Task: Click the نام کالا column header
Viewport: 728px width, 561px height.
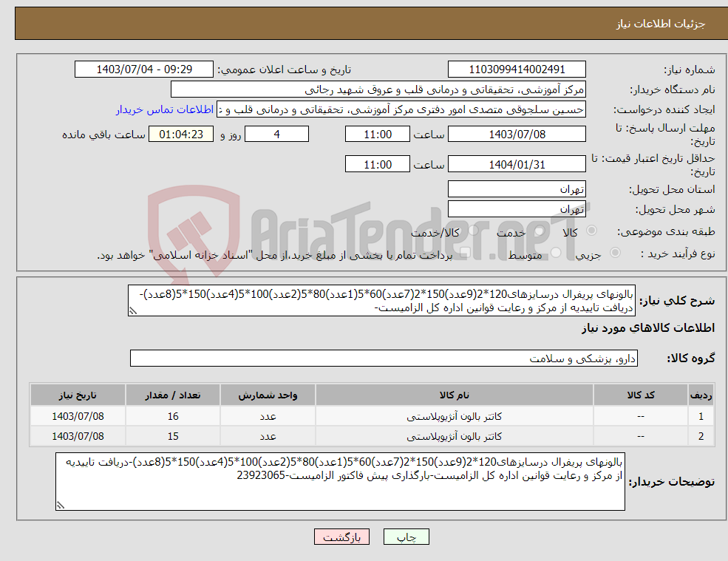Action: (x=455, y=395)
